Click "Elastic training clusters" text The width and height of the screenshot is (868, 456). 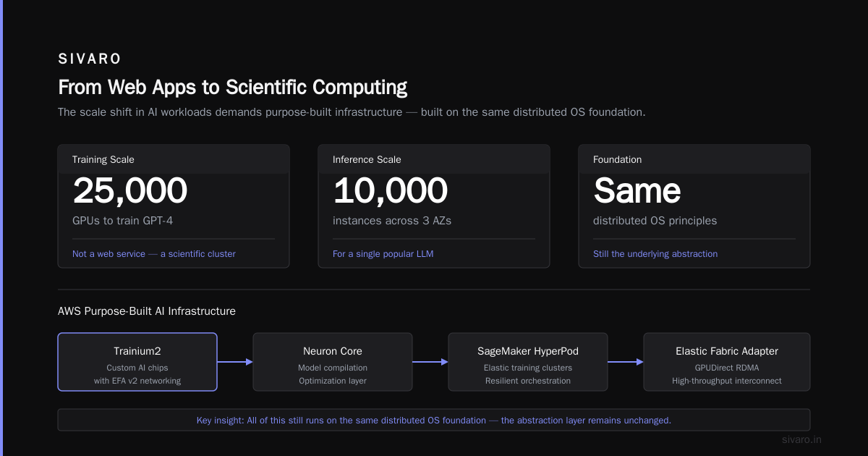tap(528, 368)
